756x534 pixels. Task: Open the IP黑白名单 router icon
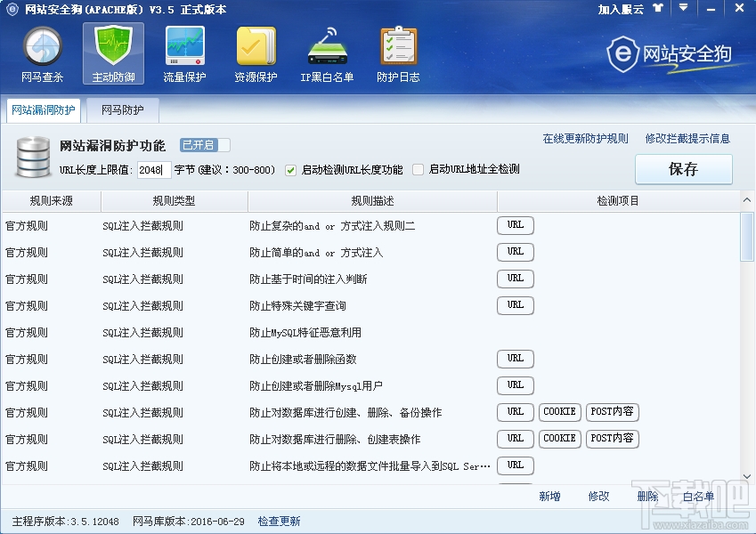coord(327,54)
